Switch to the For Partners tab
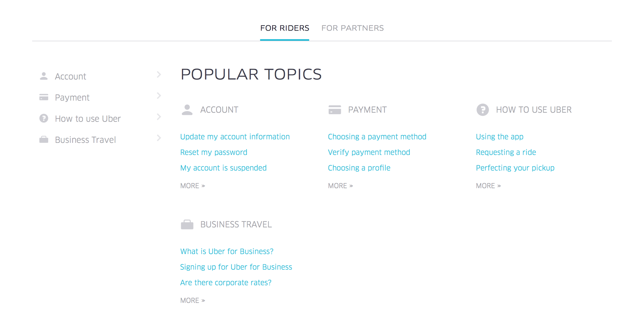Viewport: 644px width, 330px height. [353, 28]
